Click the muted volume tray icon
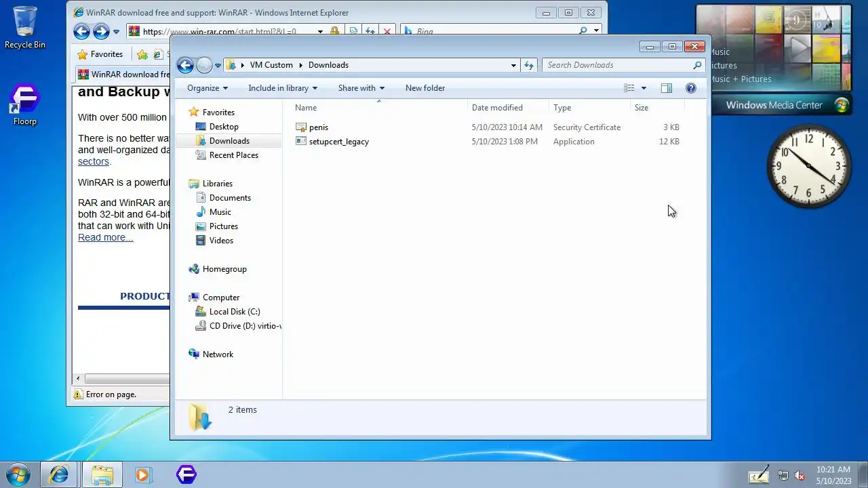This screenshot has width=868, height=488. (800, 475)
